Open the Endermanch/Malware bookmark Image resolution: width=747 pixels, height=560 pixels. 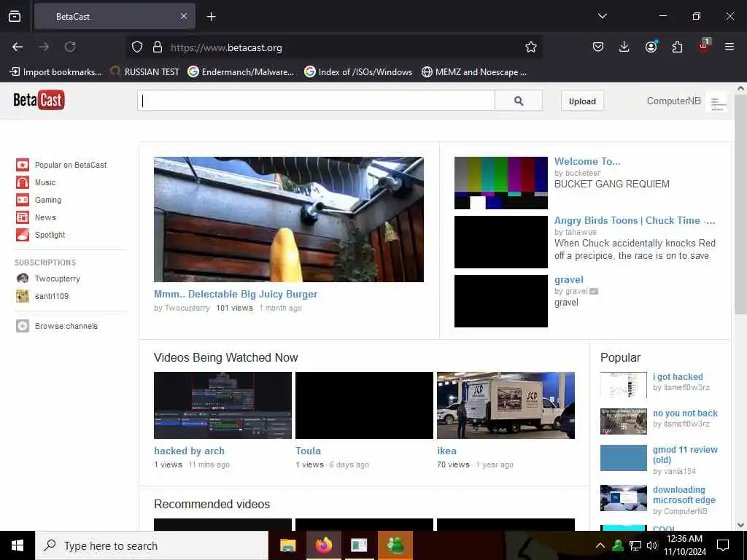pos(241,72)
